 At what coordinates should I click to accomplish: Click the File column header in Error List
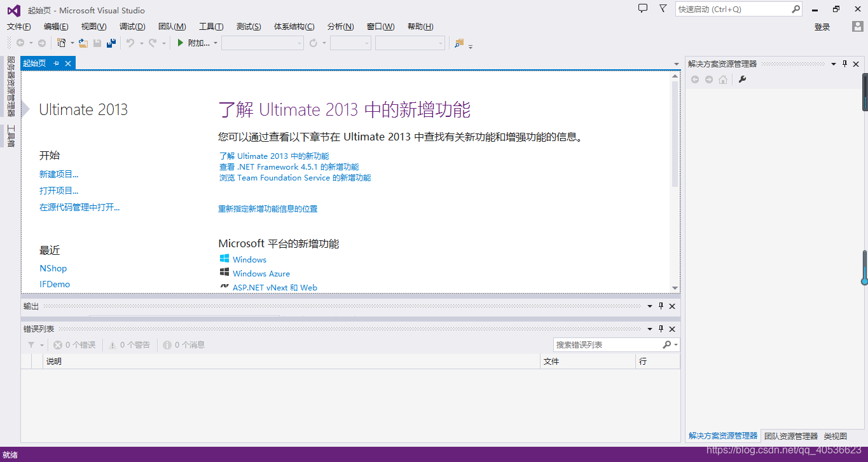point(588,361)
